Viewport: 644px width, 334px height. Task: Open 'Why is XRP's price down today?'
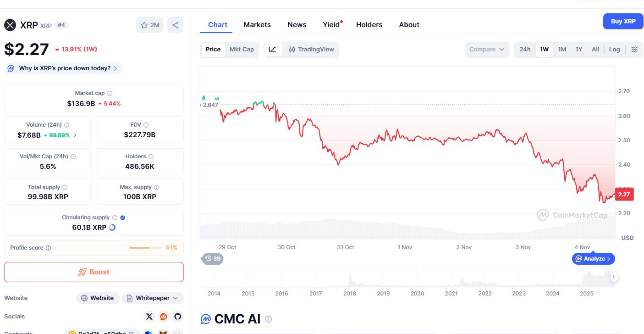tap(64, 68)
